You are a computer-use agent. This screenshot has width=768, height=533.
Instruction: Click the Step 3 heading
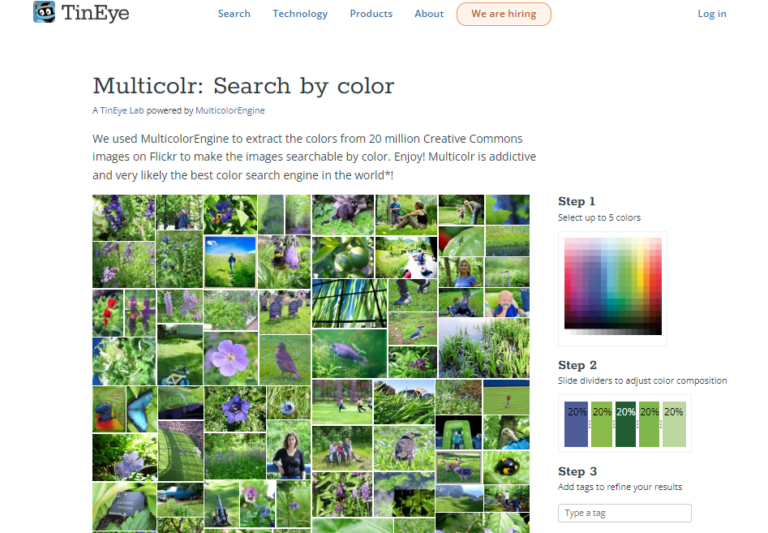577,471
